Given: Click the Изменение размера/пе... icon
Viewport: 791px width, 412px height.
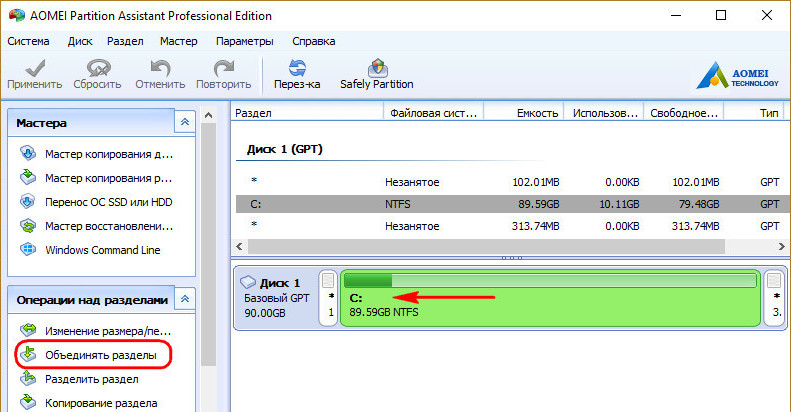Looking at the screenshot, I should [x=28, y=330].
